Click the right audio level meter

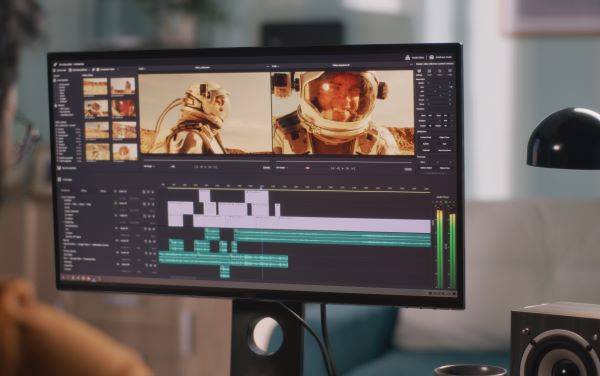(452, 251)
